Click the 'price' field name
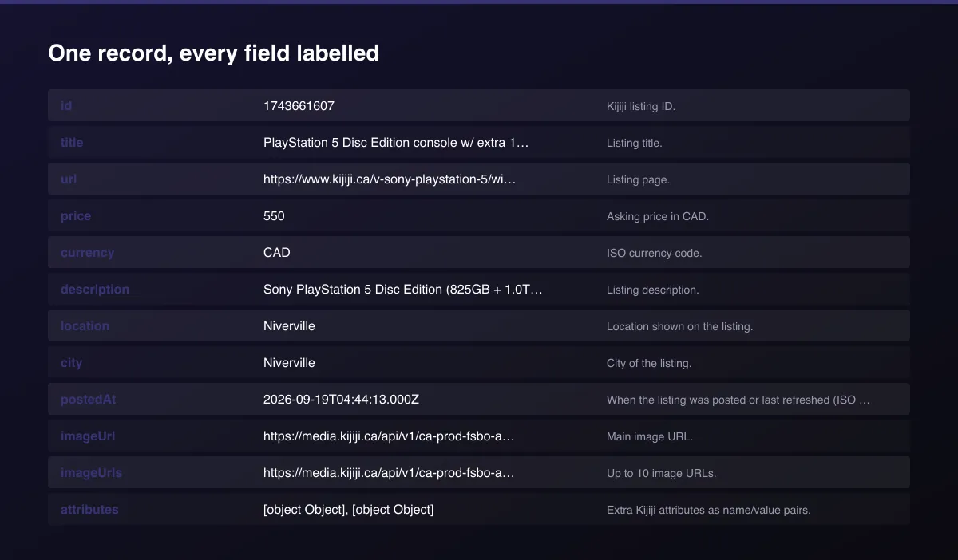This screenshot has width=958, height=560. (x=76, y=215)
